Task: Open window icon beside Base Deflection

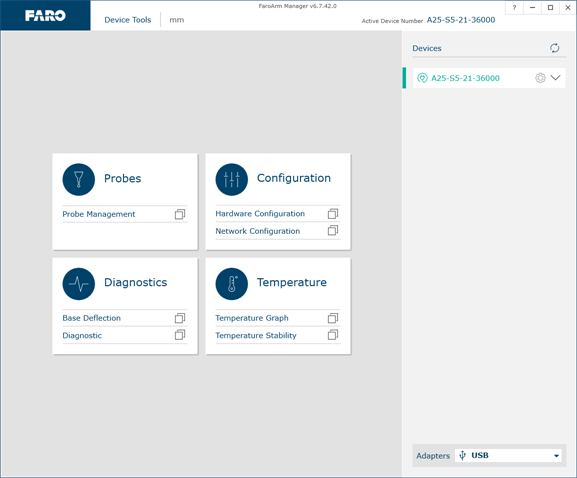Action: (x=180, y=318)
